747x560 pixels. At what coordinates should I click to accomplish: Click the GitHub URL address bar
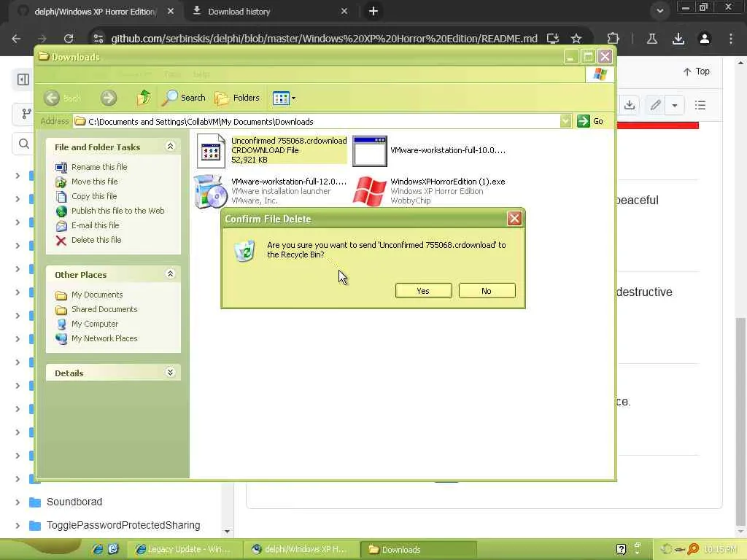point(324,39)
